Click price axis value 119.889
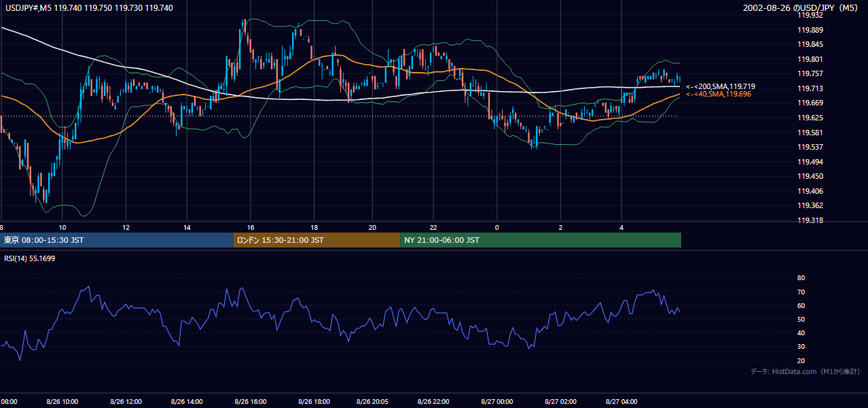Viewport: 868px width, 408px height. pyautogui.click(x=810, y=30)
